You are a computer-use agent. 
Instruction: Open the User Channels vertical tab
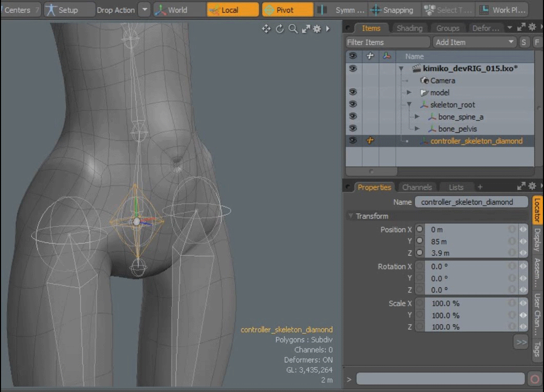pos(537,315)
